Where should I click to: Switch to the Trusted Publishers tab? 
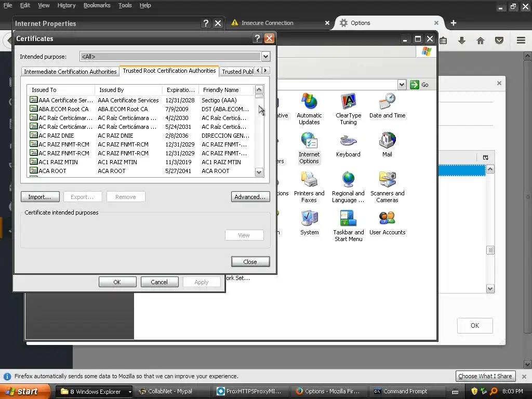(x=237, y=72)
